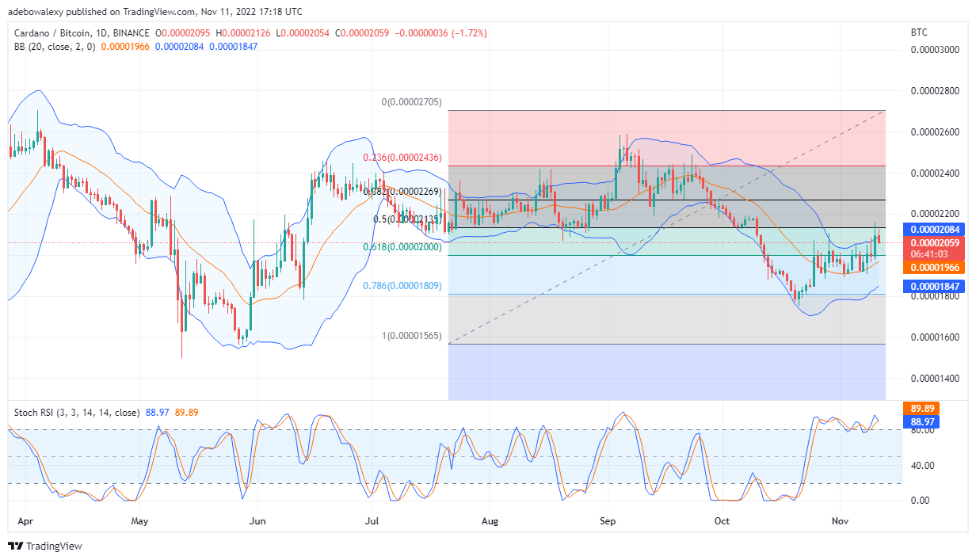976x560 pixels.
Task: Click the 0.00002600 price axis label
Action: (936, 132)
